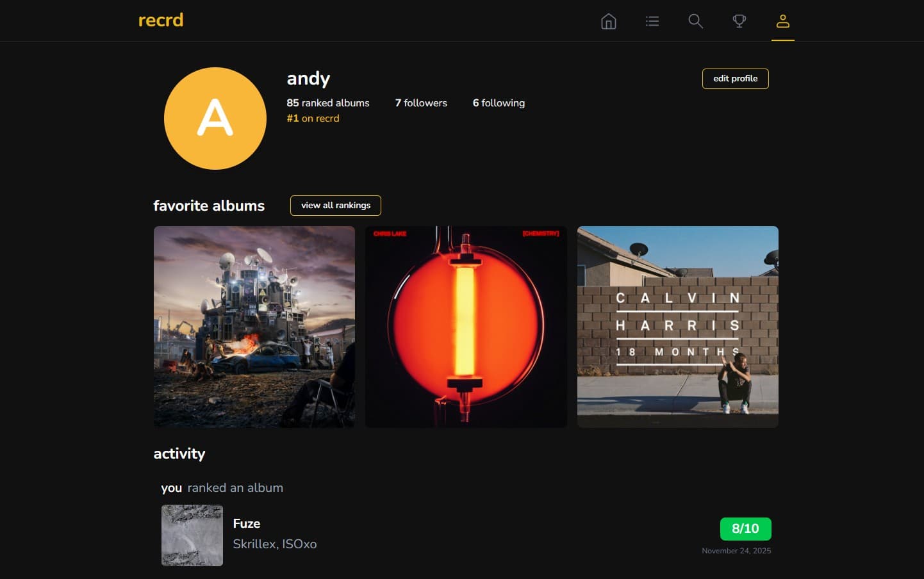Click the 85 ranked albums stat
Viewport: 924px width, 579px height.
click(328, 103)
